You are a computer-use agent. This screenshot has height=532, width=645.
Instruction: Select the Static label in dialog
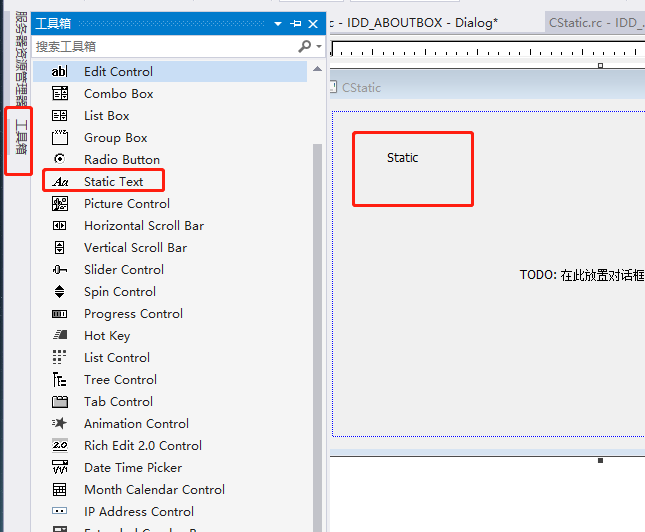point(402,158)
